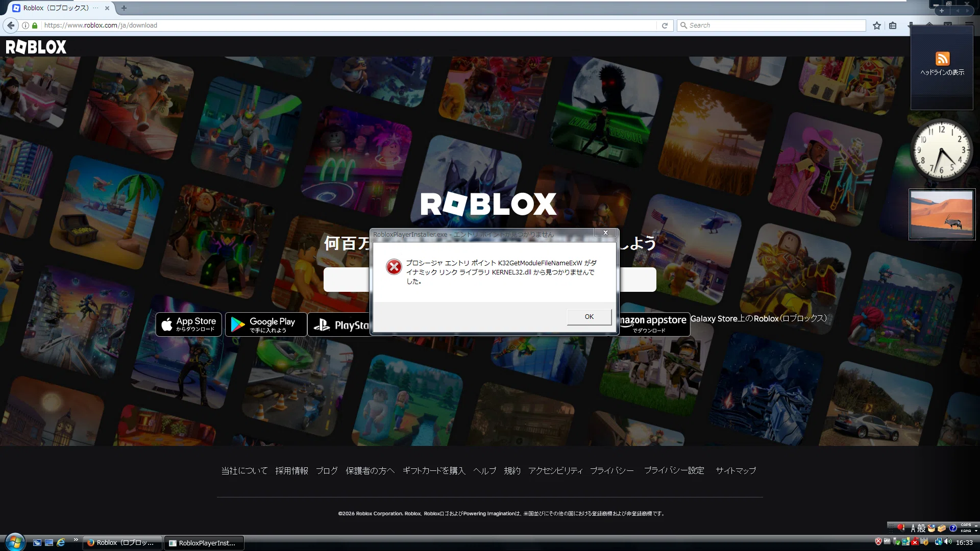Launch Internet Explorer from quick launch
Screen dimensions: 980x551
pyautogui.click(x=61, y=542)
